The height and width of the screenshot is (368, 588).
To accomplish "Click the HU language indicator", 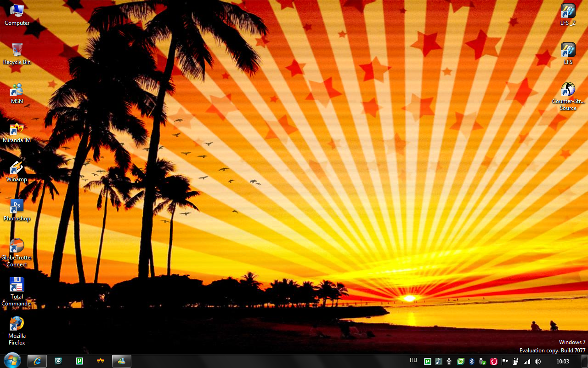I will coord(413,361).
